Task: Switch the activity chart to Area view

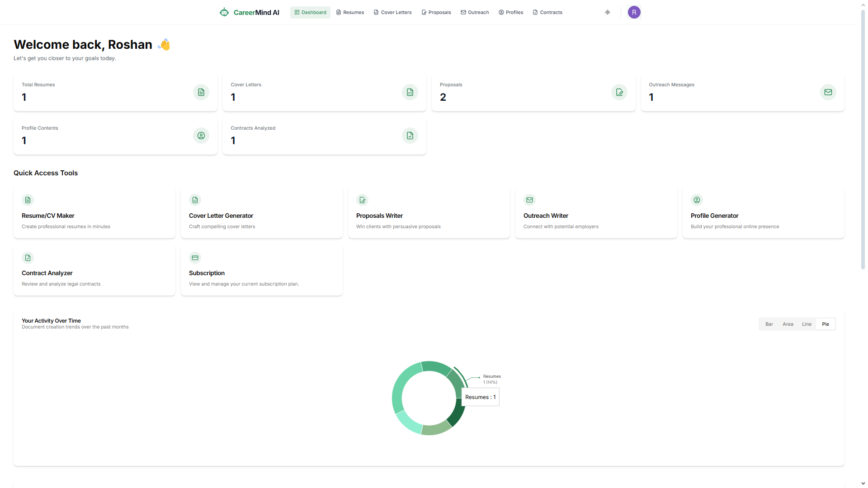Action: click(x=788, y=324)
